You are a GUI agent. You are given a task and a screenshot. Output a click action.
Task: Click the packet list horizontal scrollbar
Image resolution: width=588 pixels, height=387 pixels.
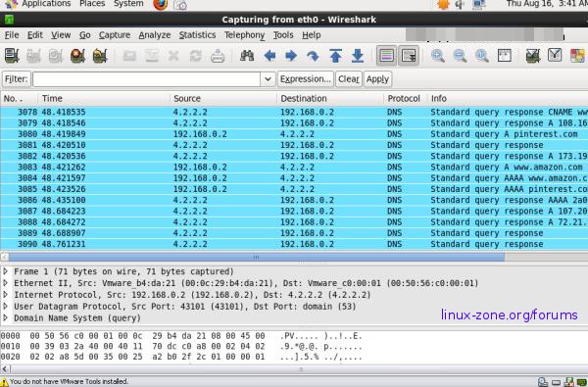point(257,257)
